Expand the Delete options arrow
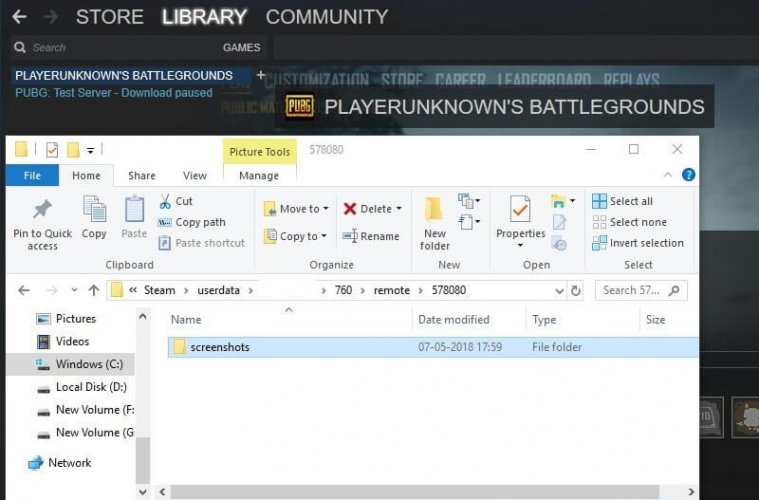The image size is (759, 500). 399,209
